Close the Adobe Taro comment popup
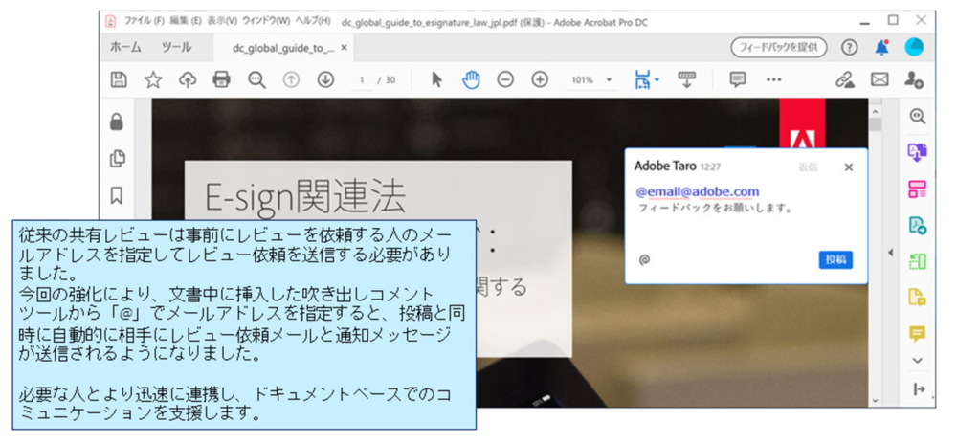The height and width of the screenshot is (444, 980). point(848,166)
